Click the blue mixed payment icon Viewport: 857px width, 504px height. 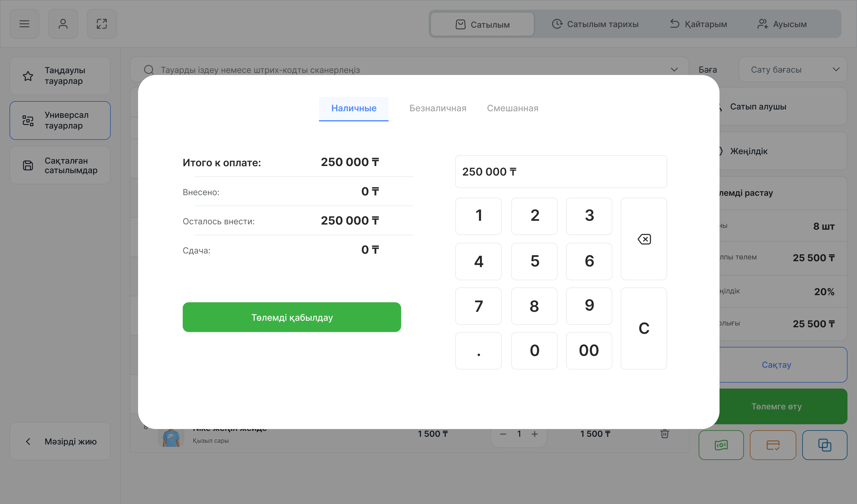[x=825, y=445]
